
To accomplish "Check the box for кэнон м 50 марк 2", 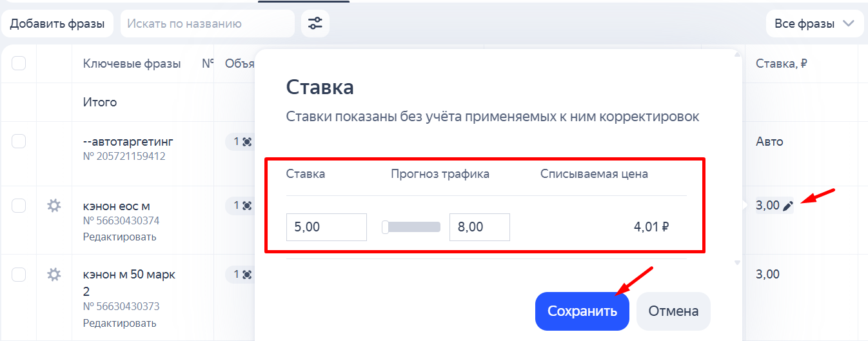I will point(19,275).
